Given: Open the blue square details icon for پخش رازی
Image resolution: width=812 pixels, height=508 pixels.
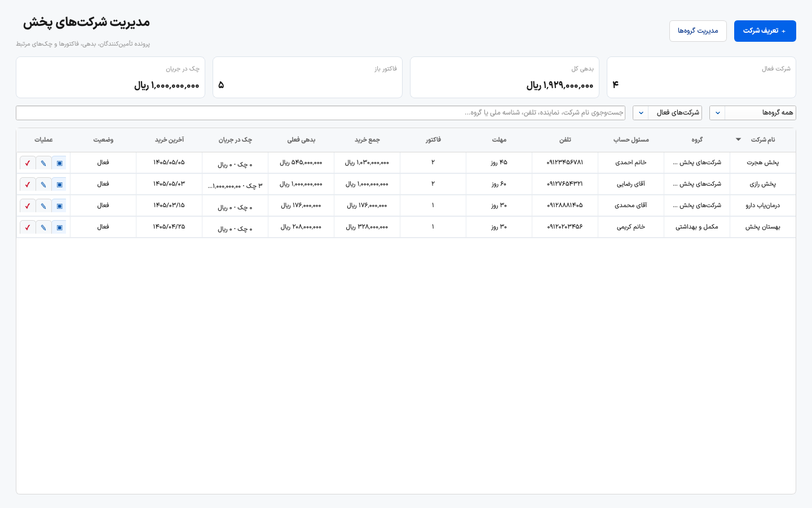Looking at the screenshot, I should coord(60,185).
